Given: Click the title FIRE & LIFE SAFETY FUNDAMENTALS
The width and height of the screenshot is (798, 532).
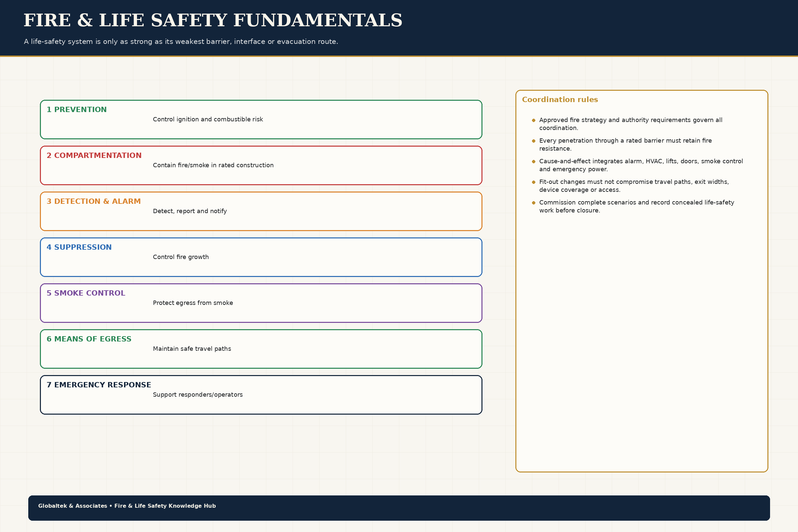Looking at the screenshot, I should tap(213, 20).
